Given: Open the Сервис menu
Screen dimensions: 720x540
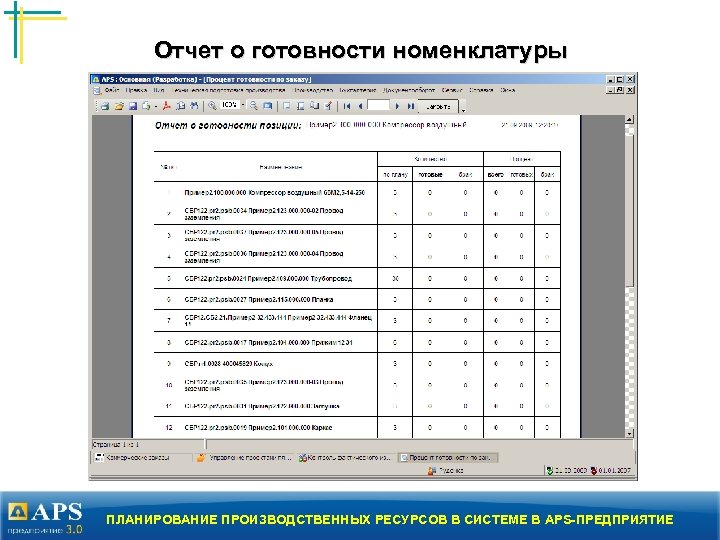Looking at the screenshot, I should (452, 90).
